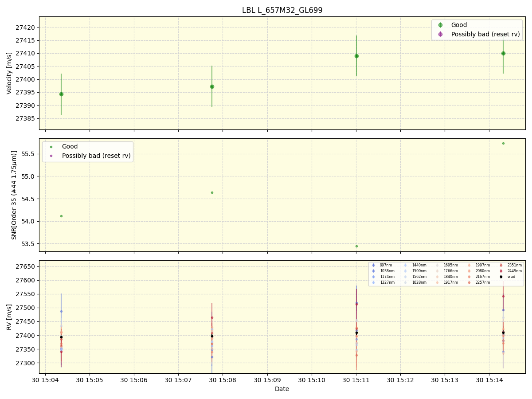
Task: Click the 2449nm legend entry
Action: point(511,271)
